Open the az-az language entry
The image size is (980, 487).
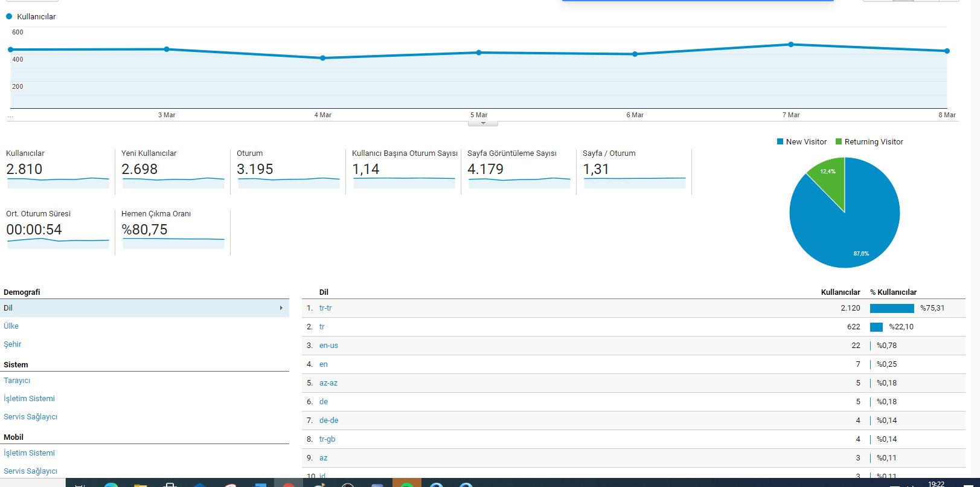[x=328, y=383]
